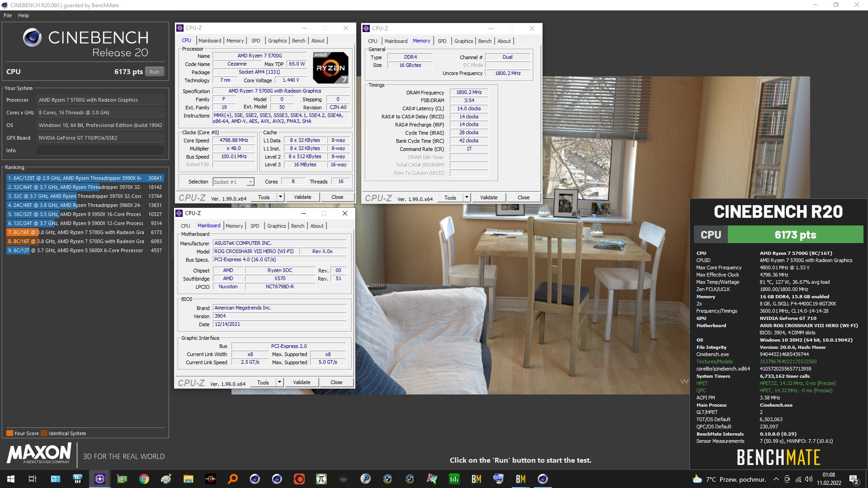The image size is (868, 488).
Task: Open the dark cat-shaped taskbar icon
Action: click(343, 479)
